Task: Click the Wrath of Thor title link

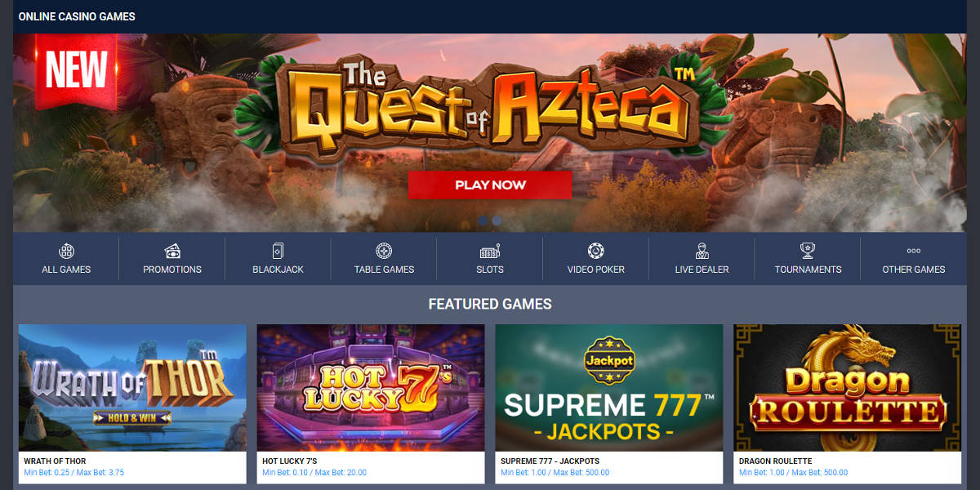Action: (55, 461)
